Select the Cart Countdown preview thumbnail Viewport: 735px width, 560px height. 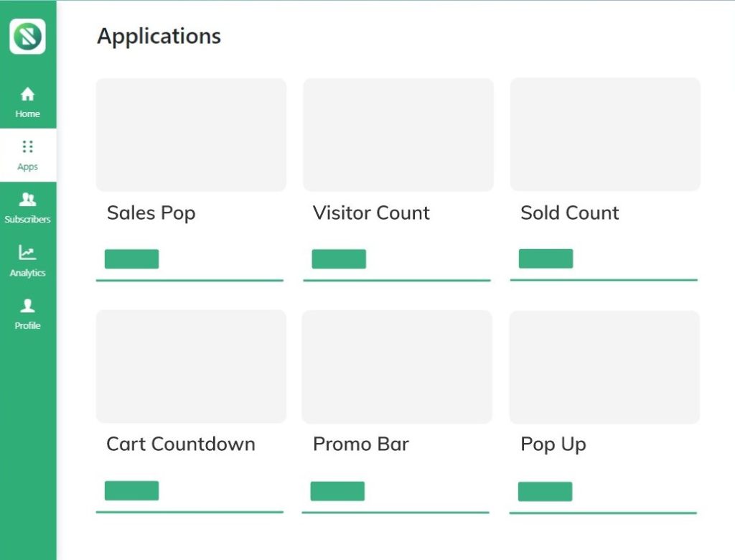coord(191,366)
